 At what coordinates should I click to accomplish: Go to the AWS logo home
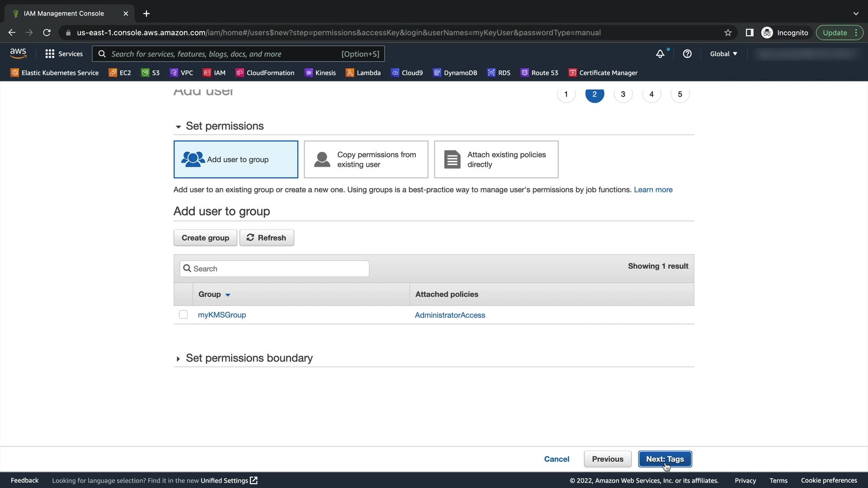[x=18, y=53]
